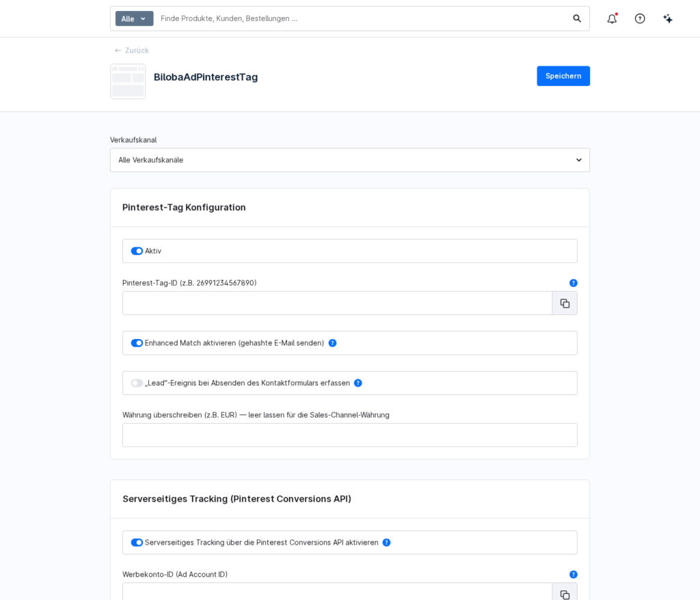Go back via Zurück link
The image size is (700, 600).
coord(132,51)
